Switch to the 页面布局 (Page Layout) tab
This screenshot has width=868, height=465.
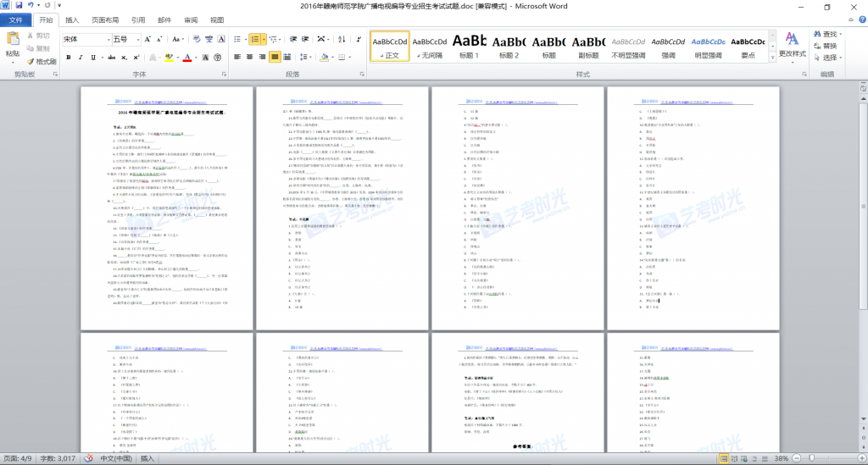[x=105, y=19]
